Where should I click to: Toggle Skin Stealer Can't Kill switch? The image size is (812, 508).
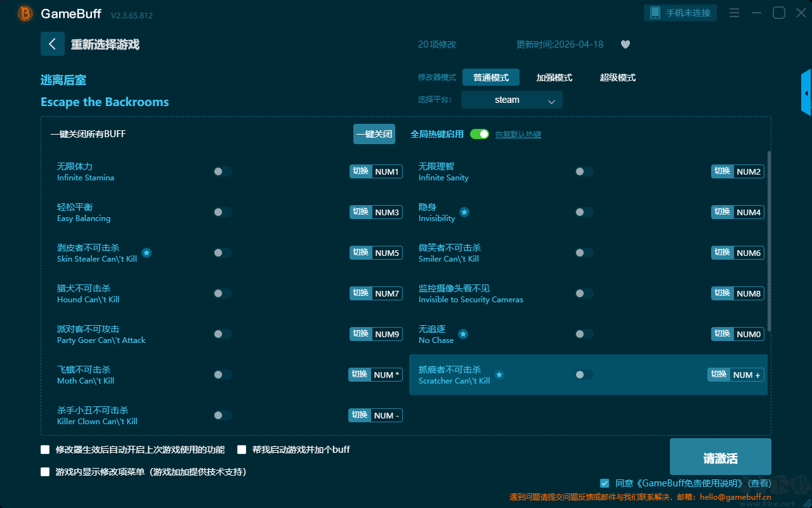coord(223,253)
